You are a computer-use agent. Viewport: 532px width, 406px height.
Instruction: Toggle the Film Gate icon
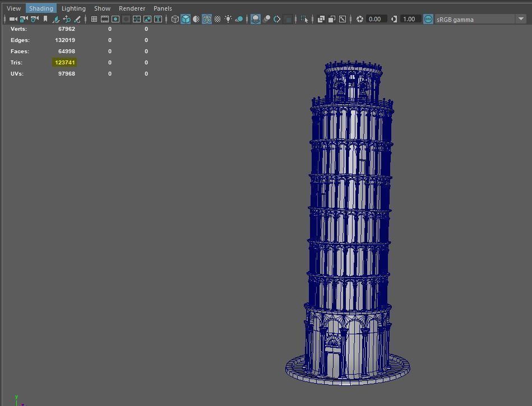(x=105, y=19)
